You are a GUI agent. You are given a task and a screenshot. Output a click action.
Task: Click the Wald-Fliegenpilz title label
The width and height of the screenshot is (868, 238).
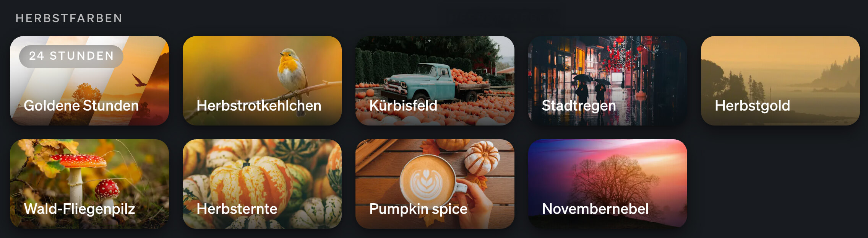(x=79, y=209)
